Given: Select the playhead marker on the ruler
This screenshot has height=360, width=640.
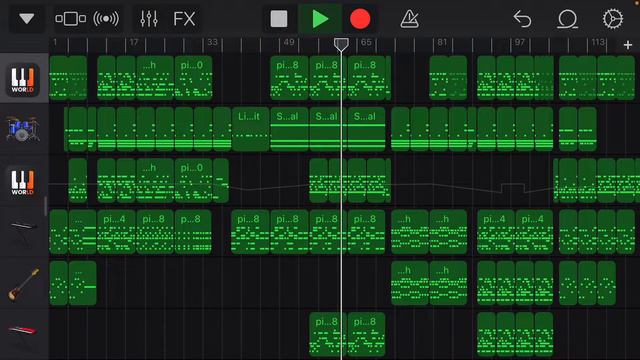Looking at the screenshot, I should coord(341,44).
